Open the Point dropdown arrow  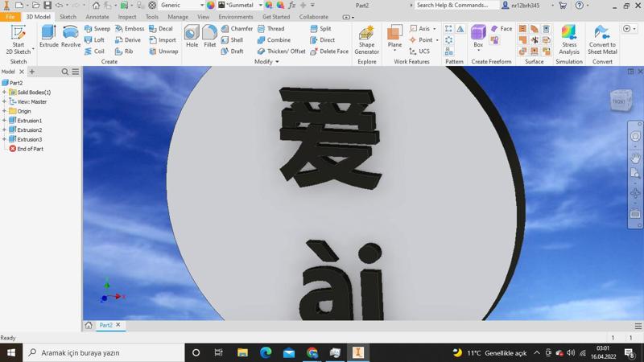pos(437,39)
